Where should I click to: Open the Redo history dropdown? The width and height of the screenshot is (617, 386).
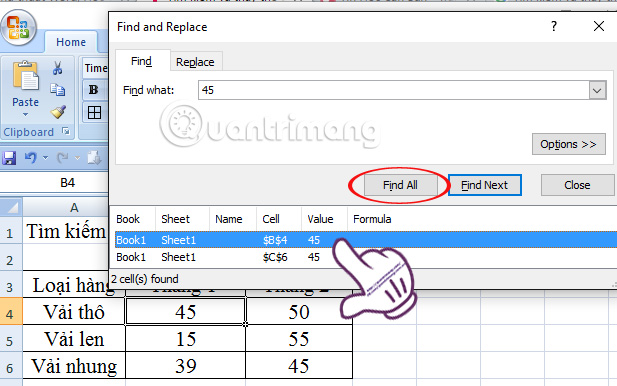(x=78, y=158)
